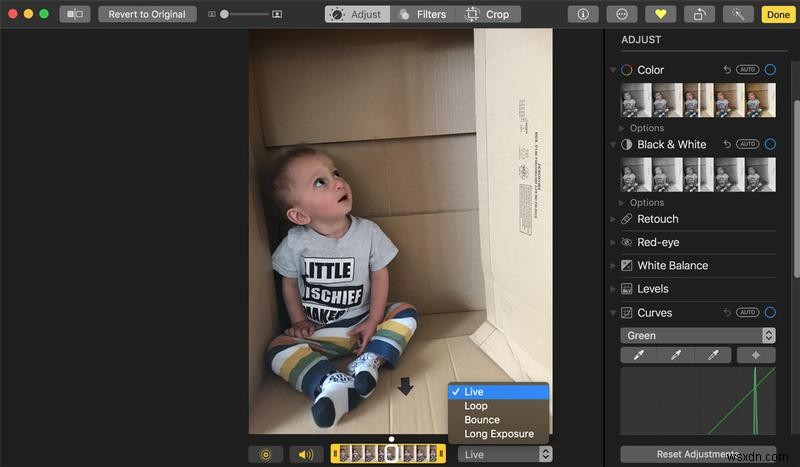Select the black point eyedropper in Curves
800x467 pixels.
[639, 355]
